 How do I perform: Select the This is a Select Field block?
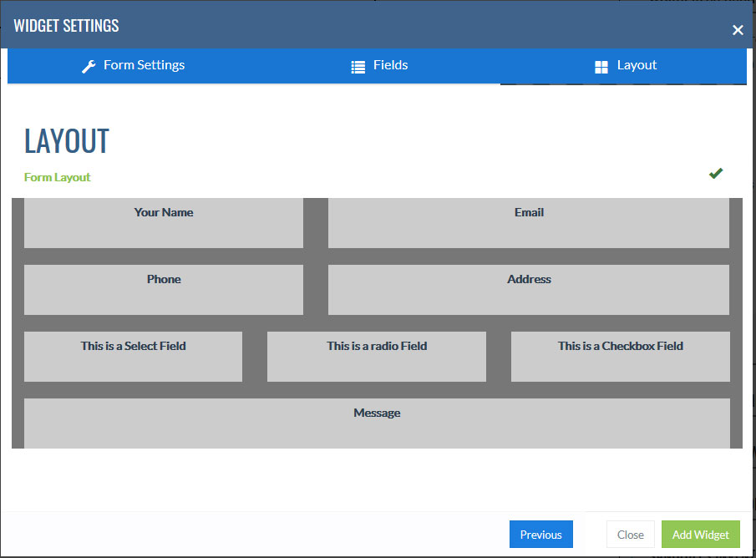(x=133, y=357)
